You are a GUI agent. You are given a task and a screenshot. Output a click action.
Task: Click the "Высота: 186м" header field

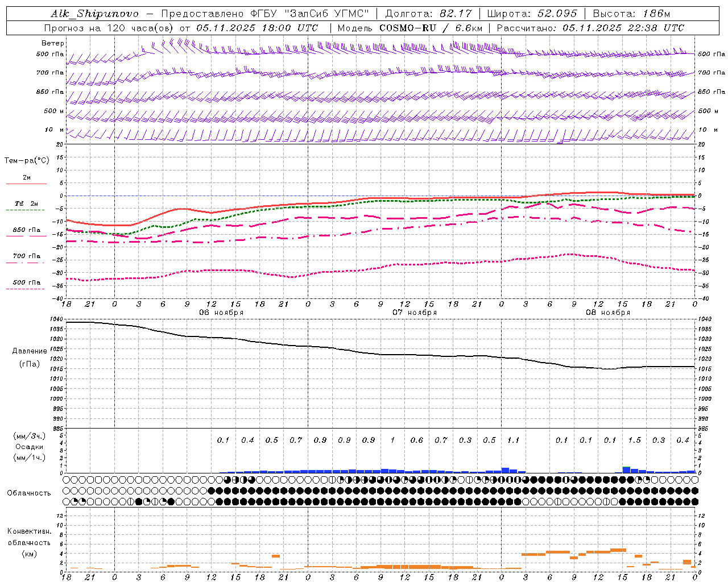point(631,14)
